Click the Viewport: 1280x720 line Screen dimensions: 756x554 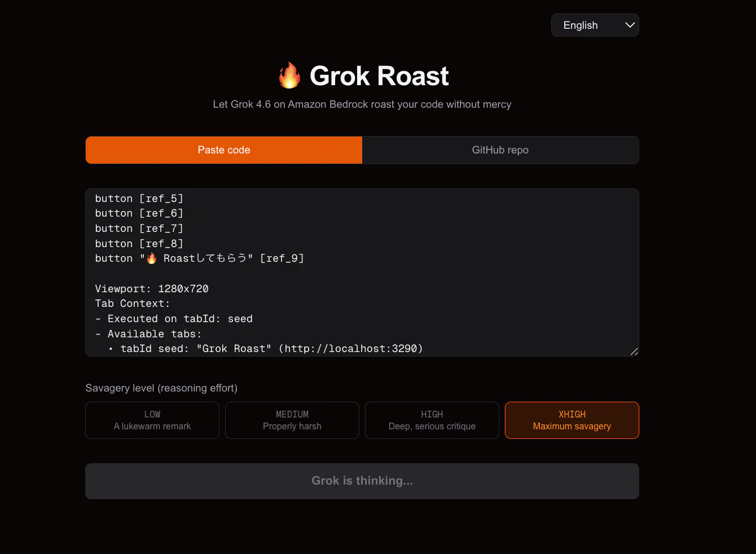(x=152, y=289)
